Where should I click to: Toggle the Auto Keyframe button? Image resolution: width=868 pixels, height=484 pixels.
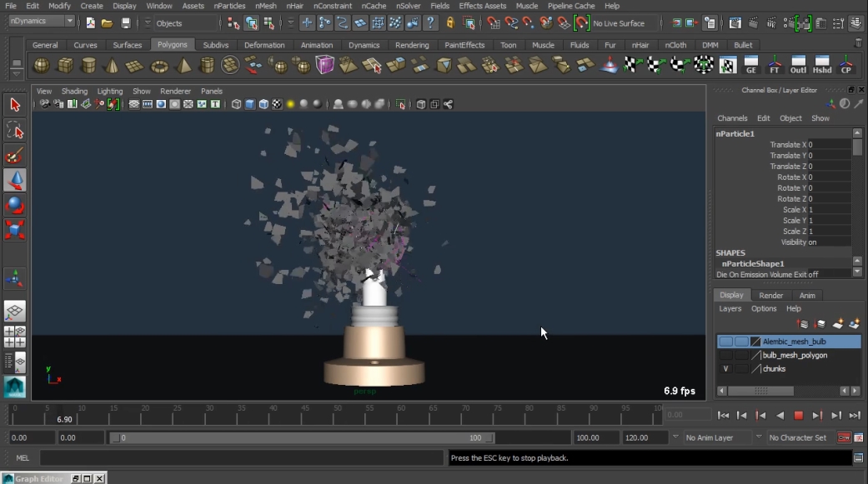pos(844,437)
